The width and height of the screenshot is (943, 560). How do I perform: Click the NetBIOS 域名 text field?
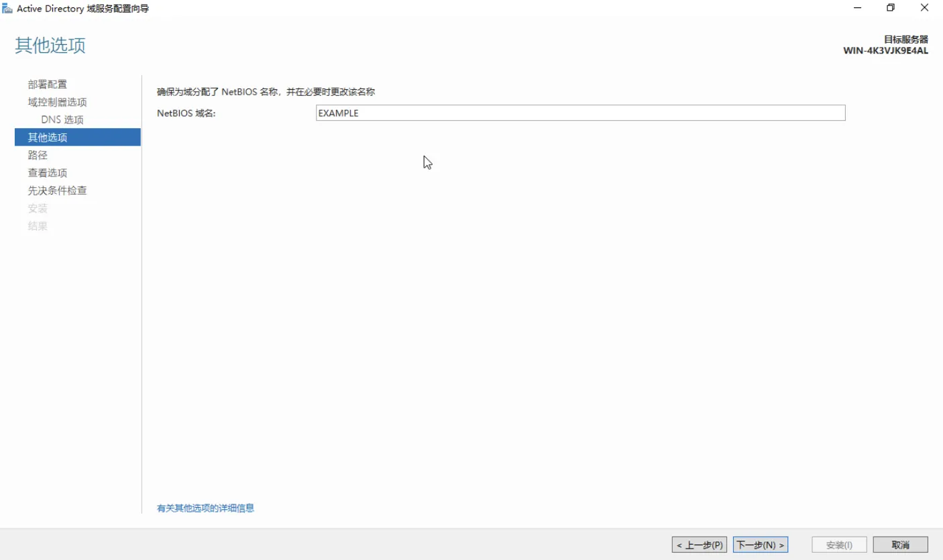(580, 113)
